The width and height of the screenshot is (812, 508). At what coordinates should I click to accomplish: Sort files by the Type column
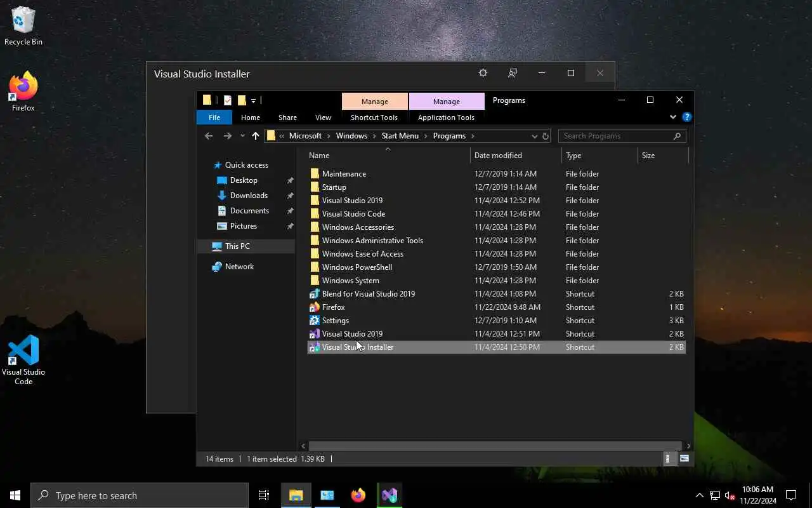(600, 156)
